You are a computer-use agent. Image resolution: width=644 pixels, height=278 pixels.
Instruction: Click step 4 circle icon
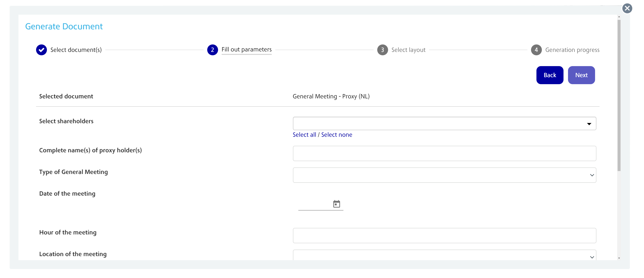536,50
